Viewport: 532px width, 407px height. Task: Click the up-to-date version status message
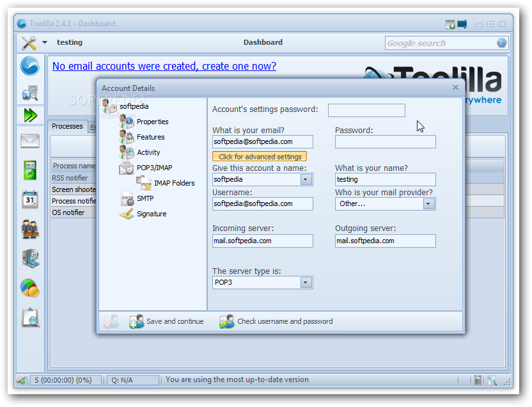click(x=237, y=379)
